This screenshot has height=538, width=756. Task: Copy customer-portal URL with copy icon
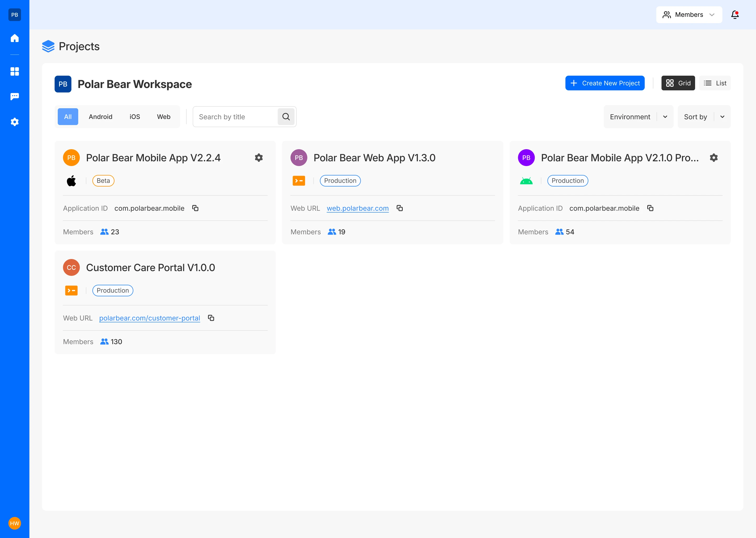click(211, 318)
